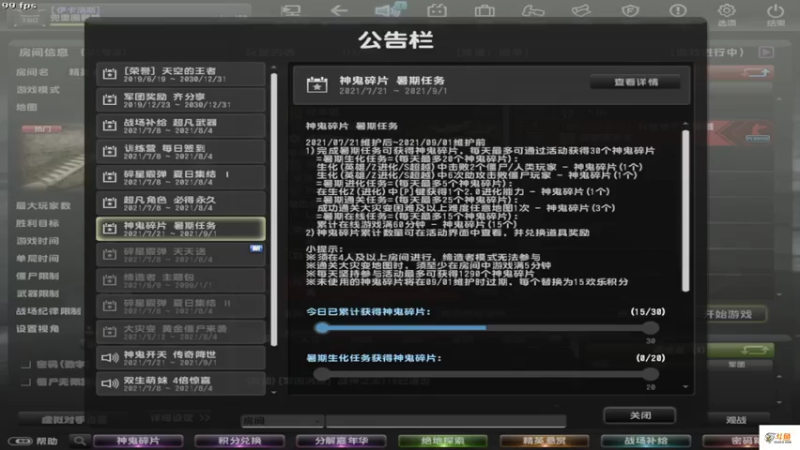Open the 战场补给 bottom shortcut button
800x450 pixels.
(645, 441)
